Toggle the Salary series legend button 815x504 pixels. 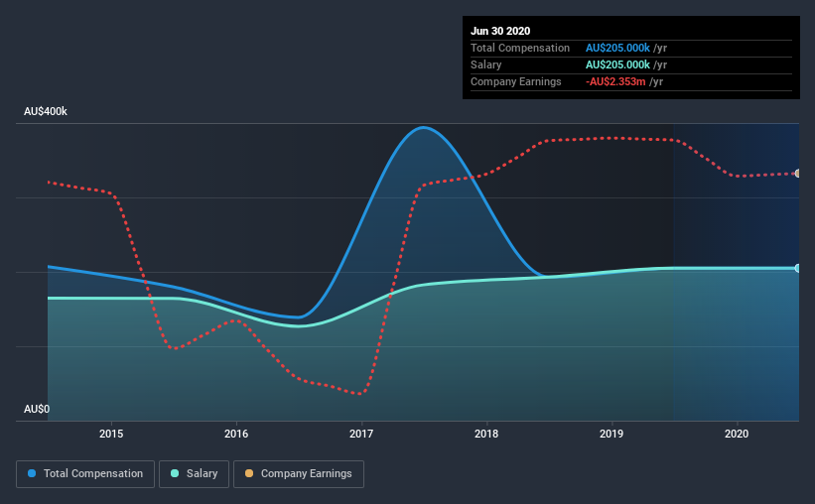click(x=194, y=474)
